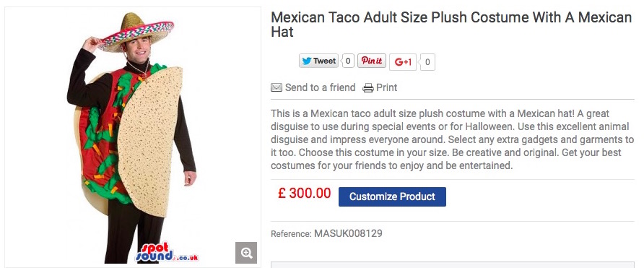Viewport: 644px width, 268px height.
Task: Click the Twitter bird icon
Action: [306, 61]
